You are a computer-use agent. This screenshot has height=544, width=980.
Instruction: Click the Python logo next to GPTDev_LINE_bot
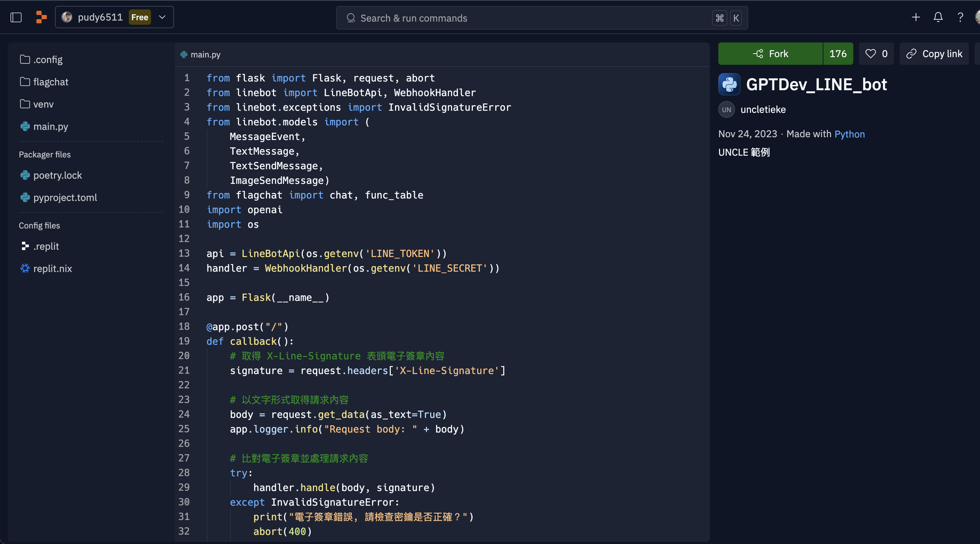tap(729, 85)
